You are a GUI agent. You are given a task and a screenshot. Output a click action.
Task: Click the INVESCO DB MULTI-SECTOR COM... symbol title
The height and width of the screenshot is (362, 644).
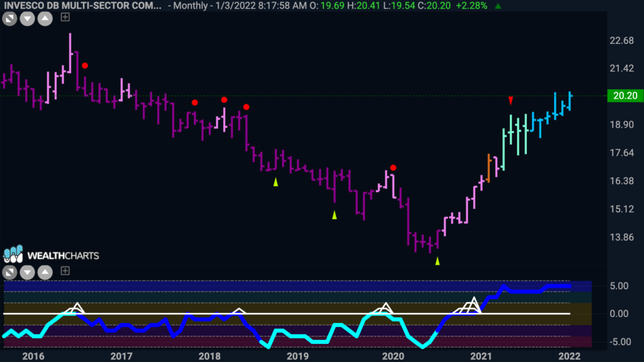82,6
